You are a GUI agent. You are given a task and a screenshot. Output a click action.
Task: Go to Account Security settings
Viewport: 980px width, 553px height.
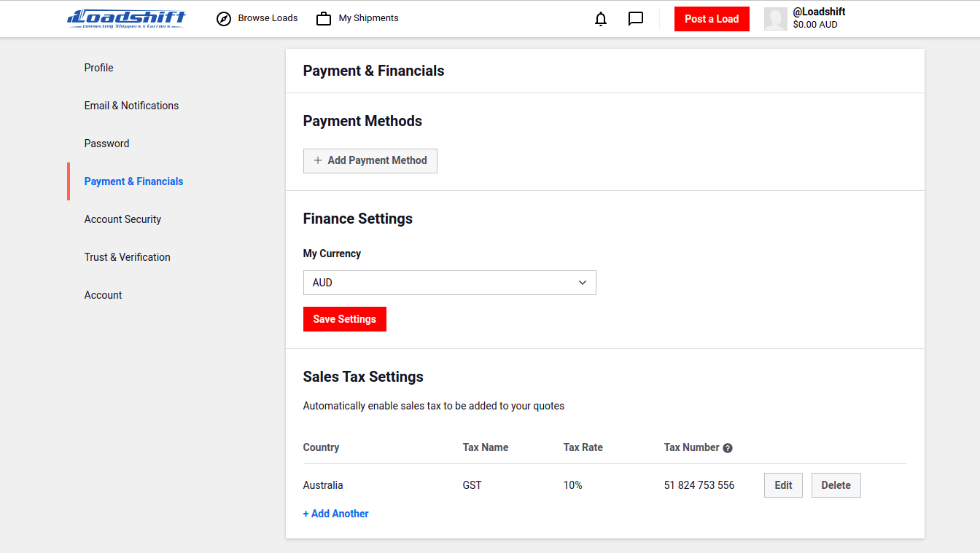(x=122, y=219)
